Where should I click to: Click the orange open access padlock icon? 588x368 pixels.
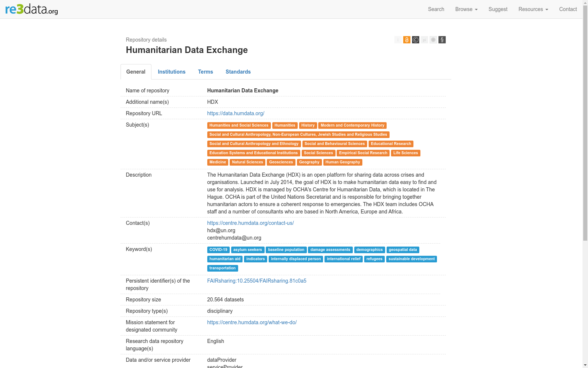pos(406,40)
